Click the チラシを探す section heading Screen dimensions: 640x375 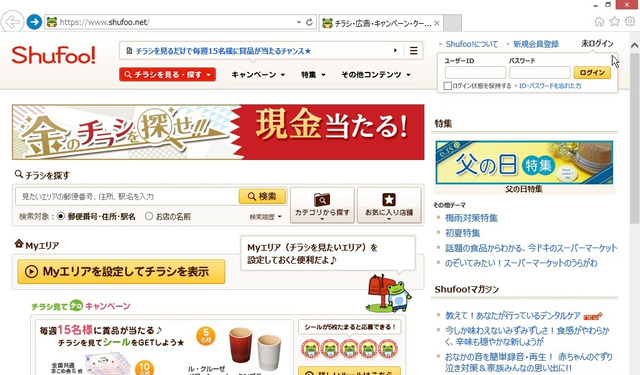point(42,175)
